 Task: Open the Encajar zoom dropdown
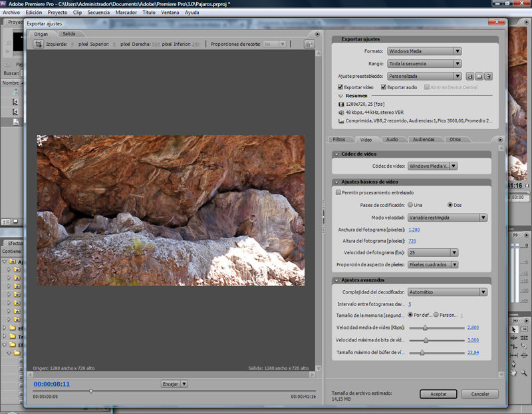point(174,384)
